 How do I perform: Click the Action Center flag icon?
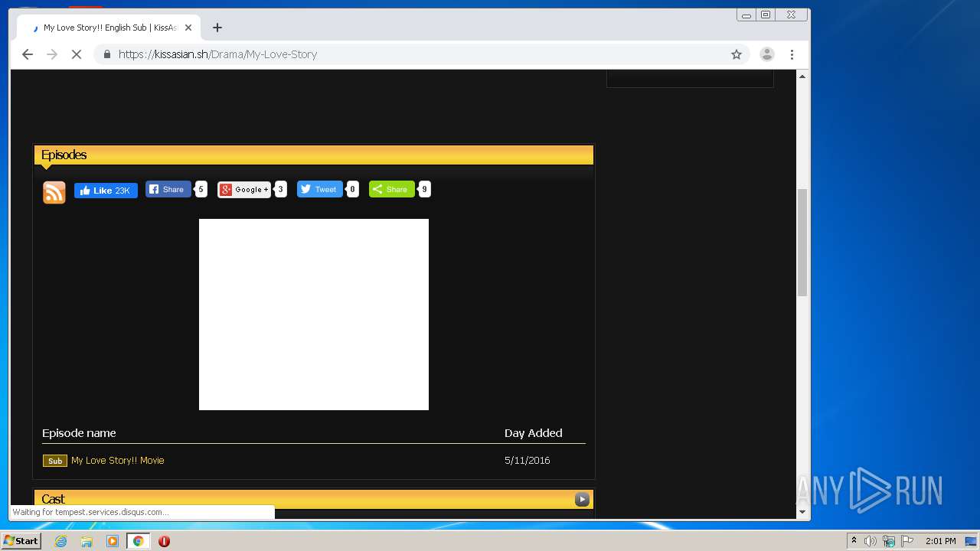tap(907, 541)
